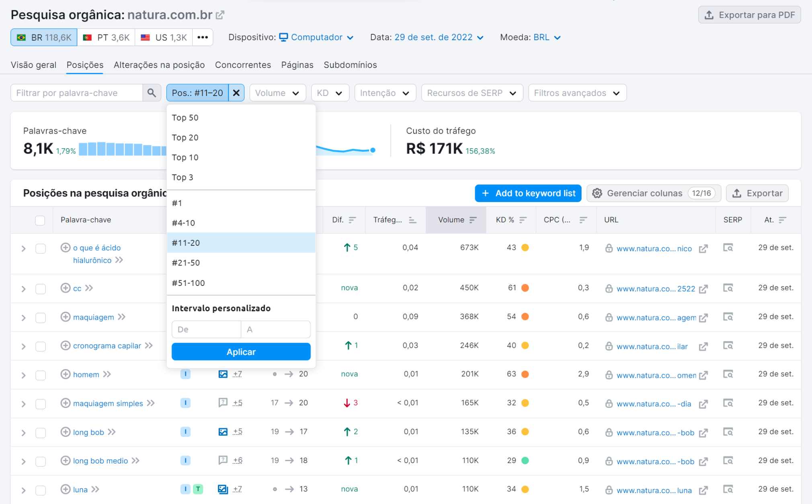Switch to Alterações na posição tab
Image resolution: width=812 pixels, height=504 pixels.
pyautogui.click(x=159, y=65)
